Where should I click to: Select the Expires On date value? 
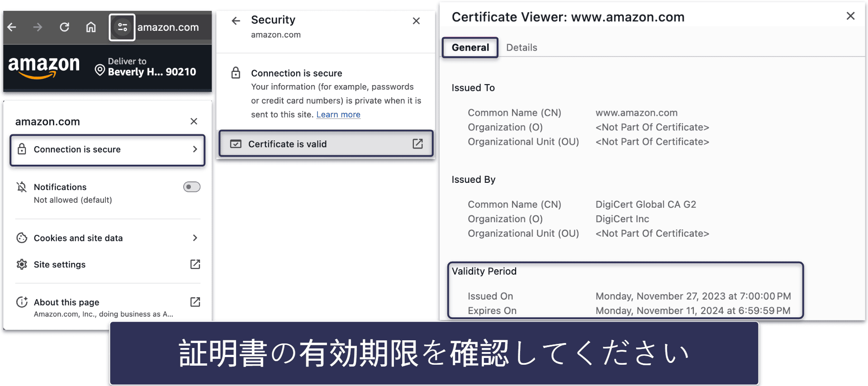[x=693, y=311]
